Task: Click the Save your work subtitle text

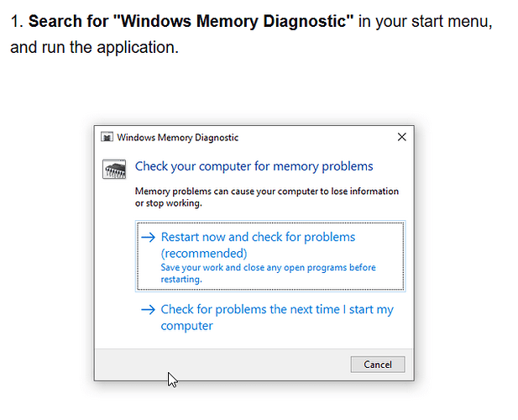Action: pos(269,273)
